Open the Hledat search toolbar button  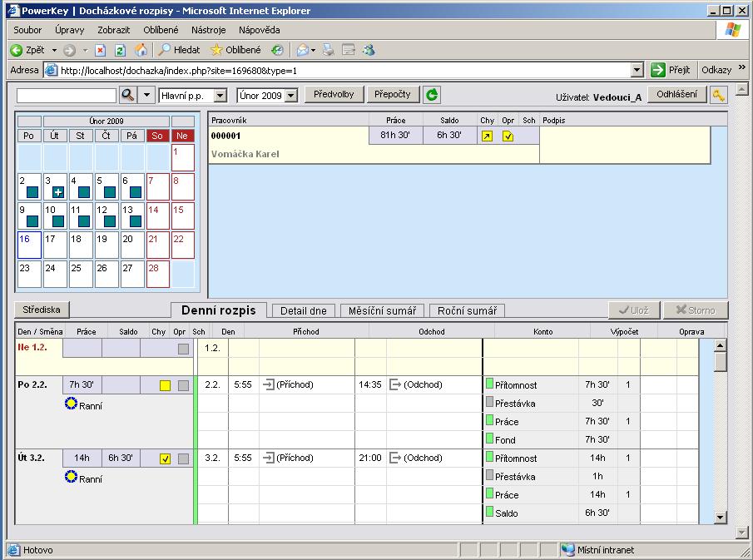pyautogui.click(x=179, y=50)
